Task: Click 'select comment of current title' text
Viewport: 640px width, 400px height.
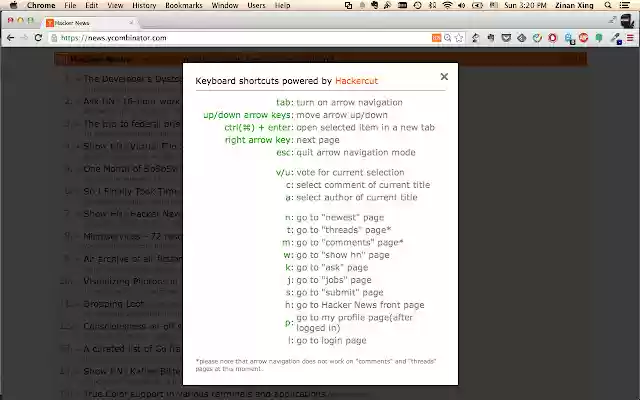Action: (363, 185)
